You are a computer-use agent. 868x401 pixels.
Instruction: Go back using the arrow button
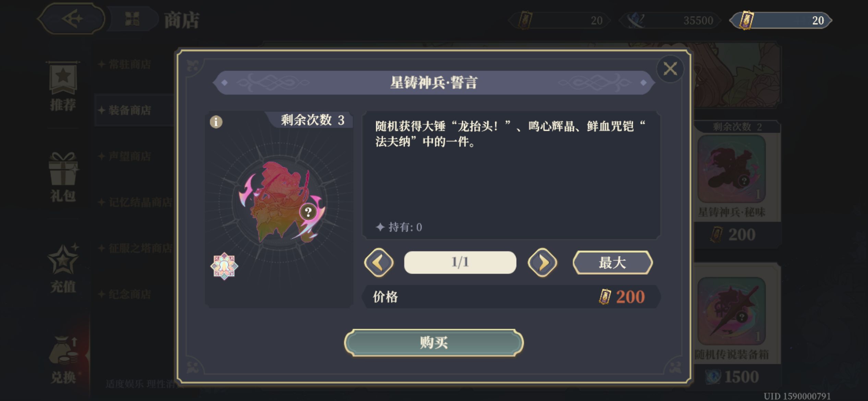click(71, 19)
